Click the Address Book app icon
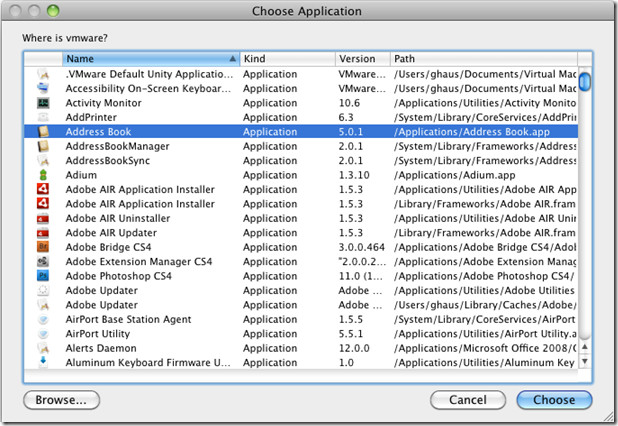The width and height of the screenshot is (618, 426). (x=43, y=132)
